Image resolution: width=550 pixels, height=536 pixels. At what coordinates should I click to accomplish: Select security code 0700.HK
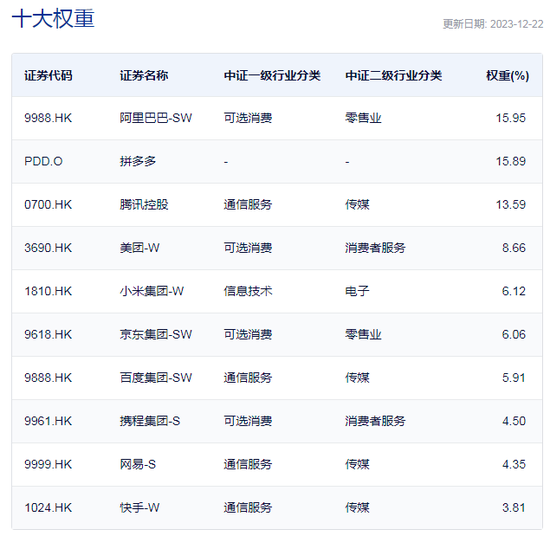[x=48, y=205]
